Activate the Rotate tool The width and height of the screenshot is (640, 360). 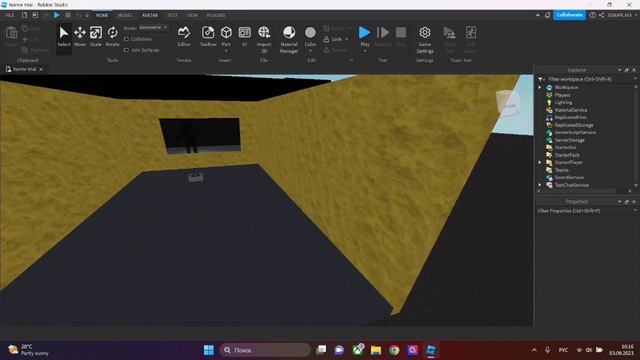click(112, 36)
